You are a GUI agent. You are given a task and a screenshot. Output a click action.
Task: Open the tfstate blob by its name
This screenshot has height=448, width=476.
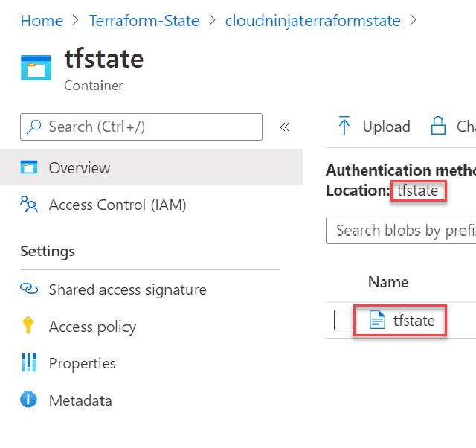[x=414, y=321]
